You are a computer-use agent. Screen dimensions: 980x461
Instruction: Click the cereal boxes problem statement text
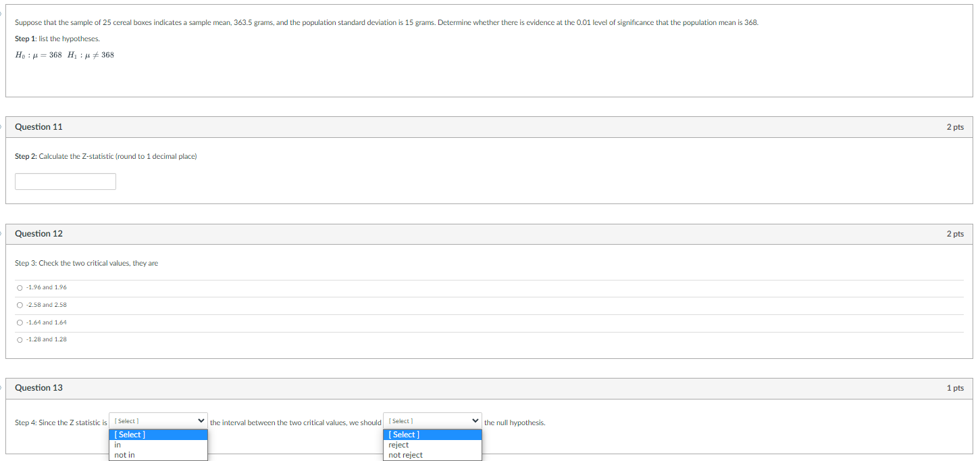point(386,22)
